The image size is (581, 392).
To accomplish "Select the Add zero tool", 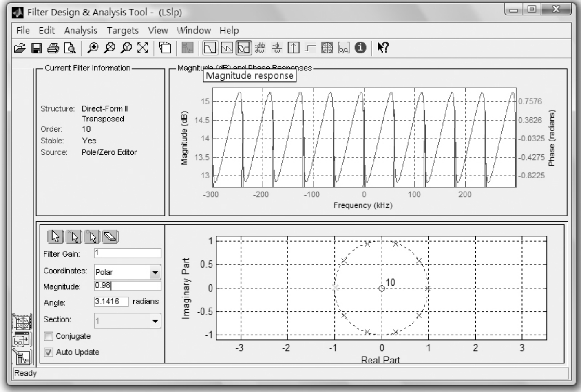I will click(x=93, y=237).
